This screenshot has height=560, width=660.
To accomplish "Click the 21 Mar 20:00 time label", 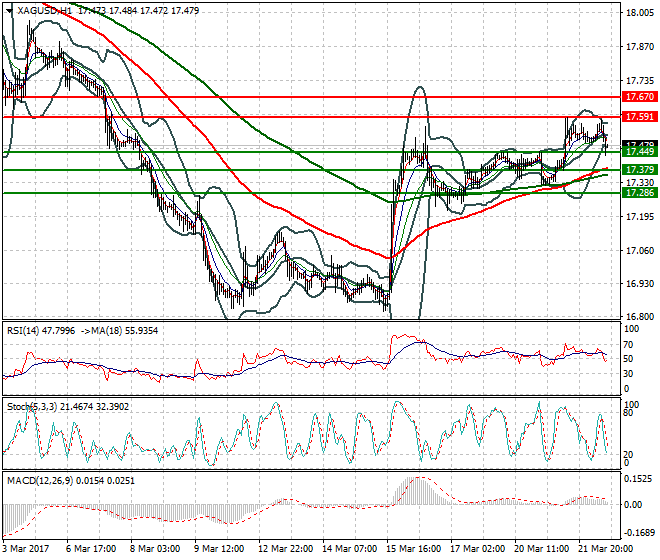I will 605,549.
